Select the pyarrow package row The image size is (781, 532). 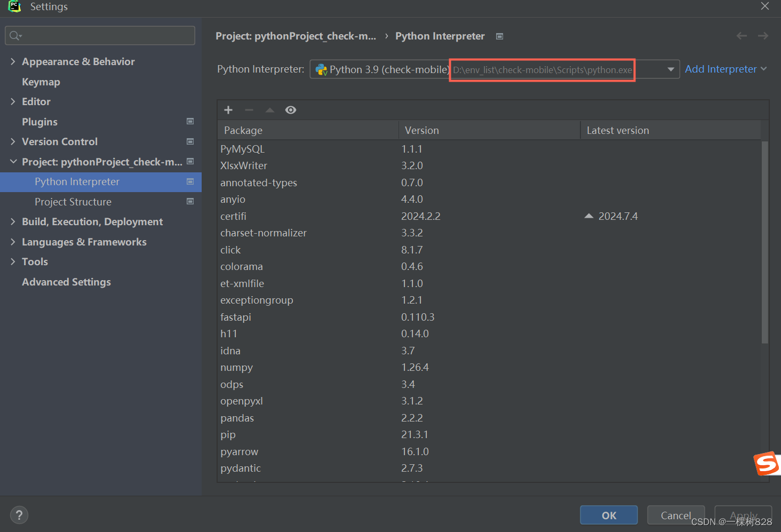pos(490,451)
